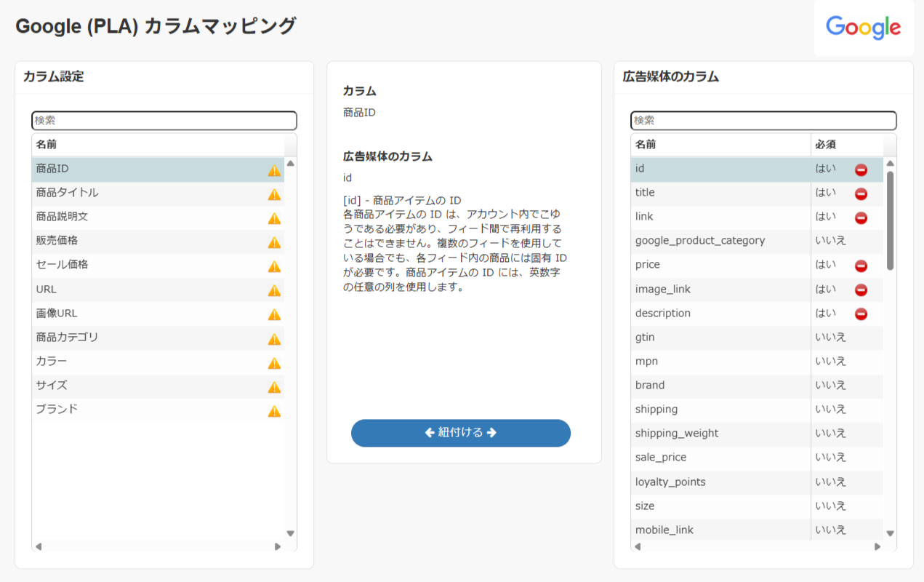
Task: Select ブランド in the column list
Action: click(x=158, y=410)
